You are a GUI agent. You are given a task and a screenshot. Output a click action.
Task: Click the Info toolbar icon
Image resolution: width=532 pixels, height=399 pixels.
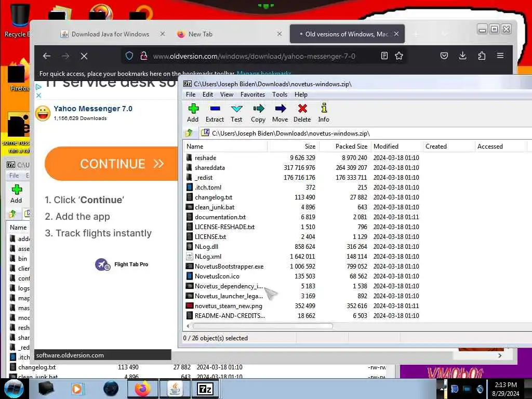[324, 113]
